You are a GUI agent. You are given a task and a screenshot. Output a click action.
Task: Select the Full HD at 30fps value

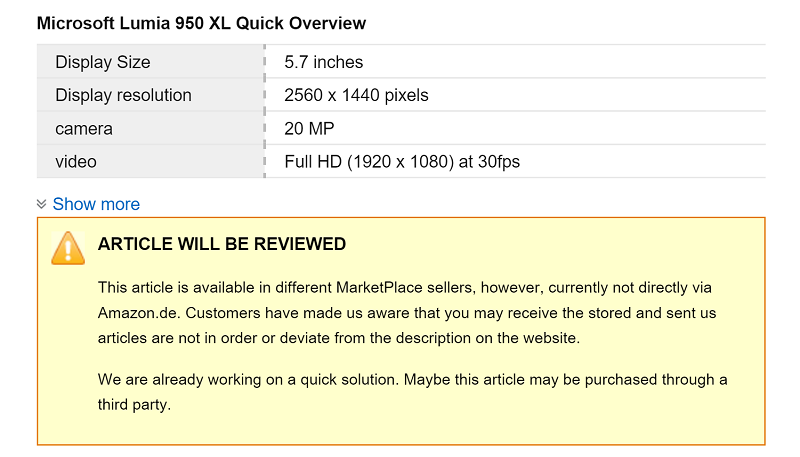pyautogui.click(x=402, y=162)
